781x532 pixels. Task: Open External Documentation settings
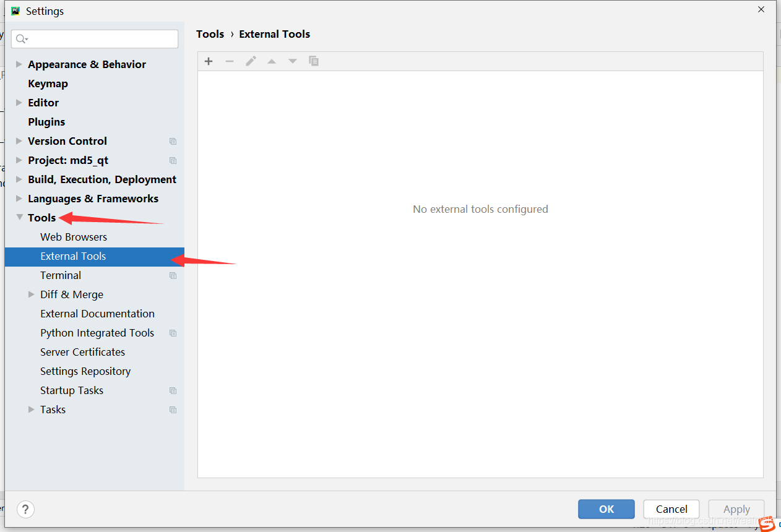click(x=97, y=314)
